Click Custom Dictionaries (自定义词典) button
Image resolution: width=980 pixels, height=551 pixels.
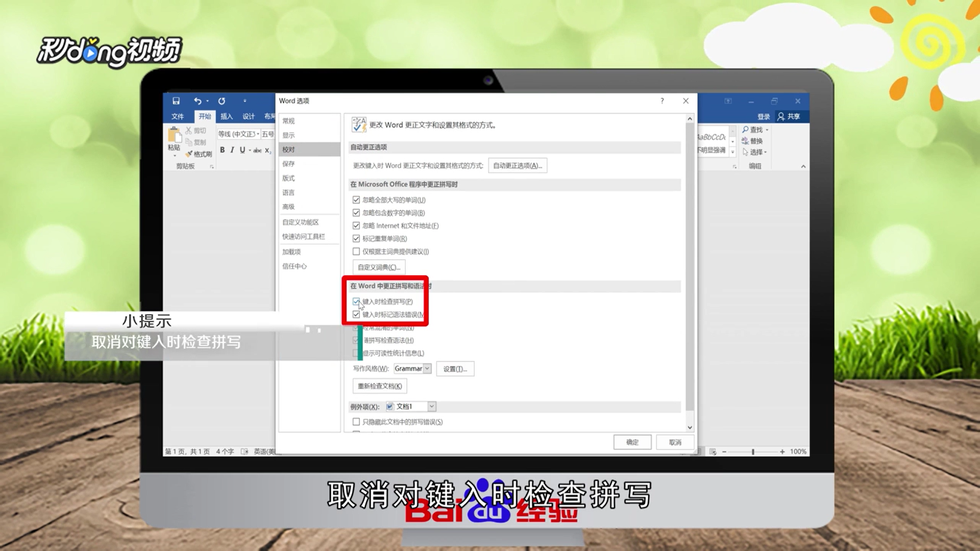[x=379, y=267]
